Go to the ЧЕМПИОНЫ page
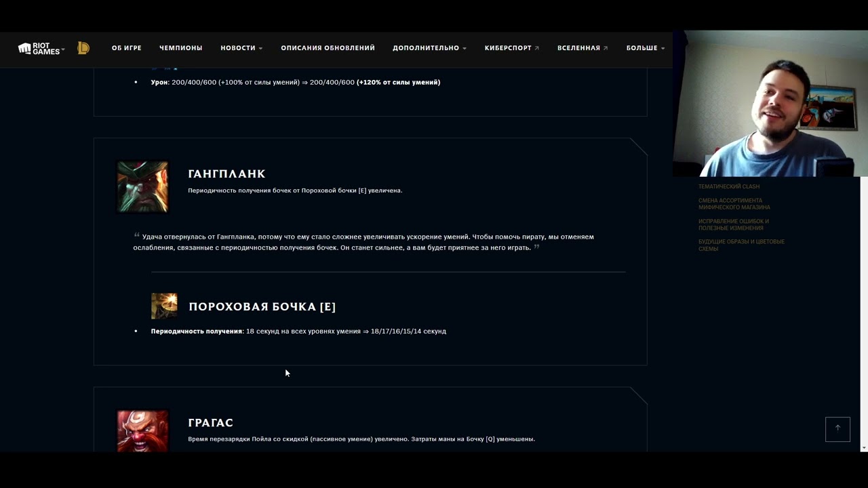Image resolution: width=868 pixels, height=488 pixels. tap(181, 48)
